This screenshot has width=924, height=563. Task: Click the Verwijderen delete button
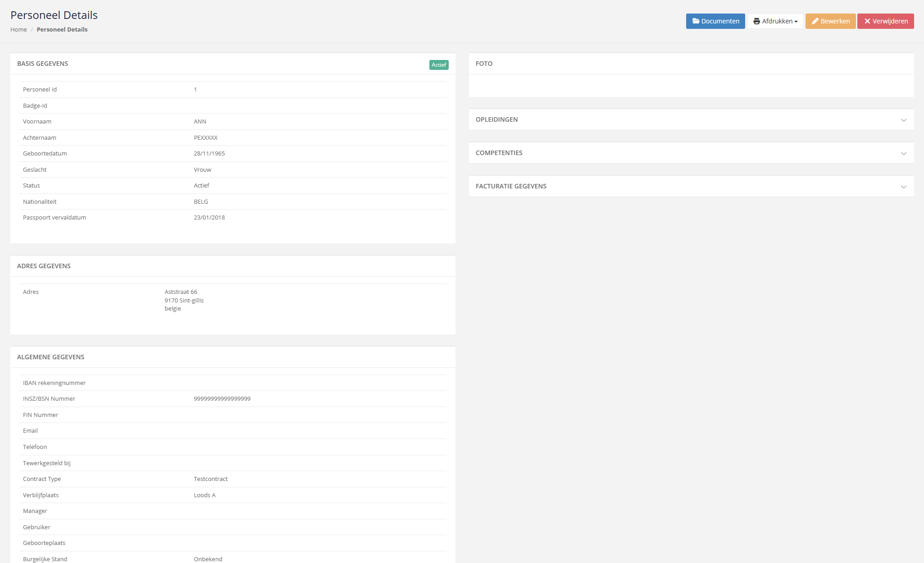[885, 21]
